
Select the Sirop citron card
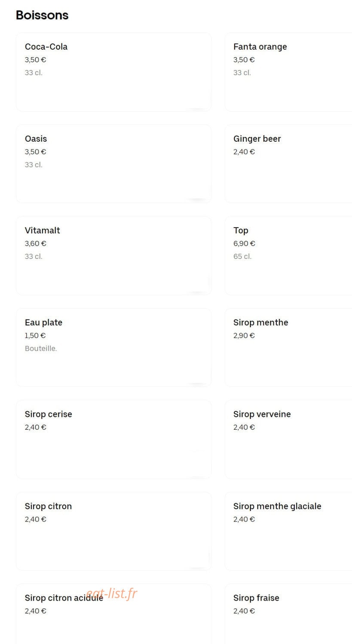coord(113,531)
